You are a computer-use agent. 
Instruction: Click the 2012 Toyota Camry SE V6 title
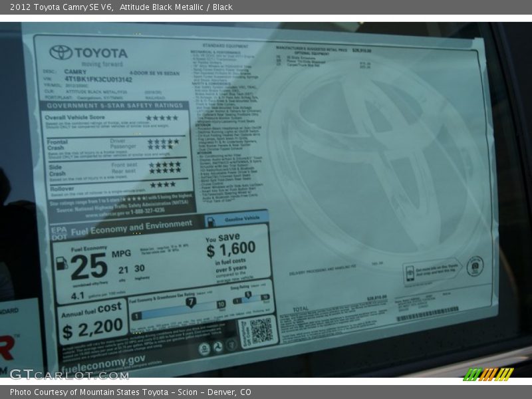(x=58, y=7)
